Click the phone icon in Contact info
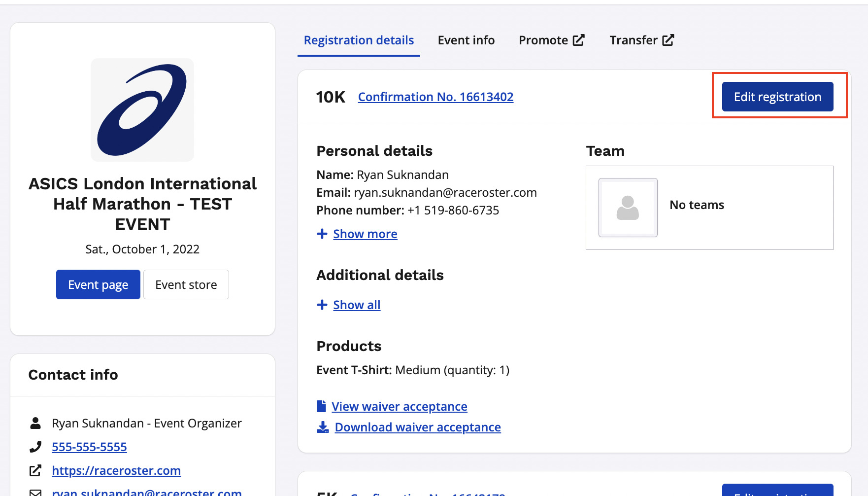 [x=35, y=447]
